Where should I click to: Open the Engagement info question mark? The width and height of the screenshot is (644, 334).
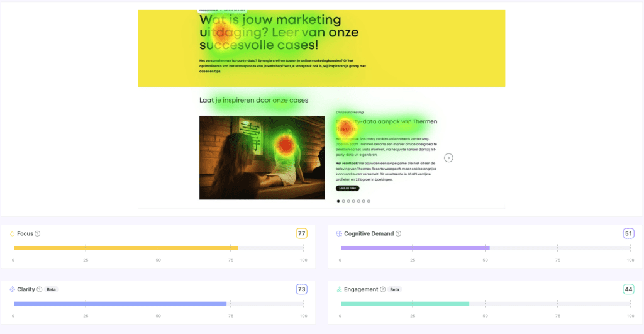383,289
